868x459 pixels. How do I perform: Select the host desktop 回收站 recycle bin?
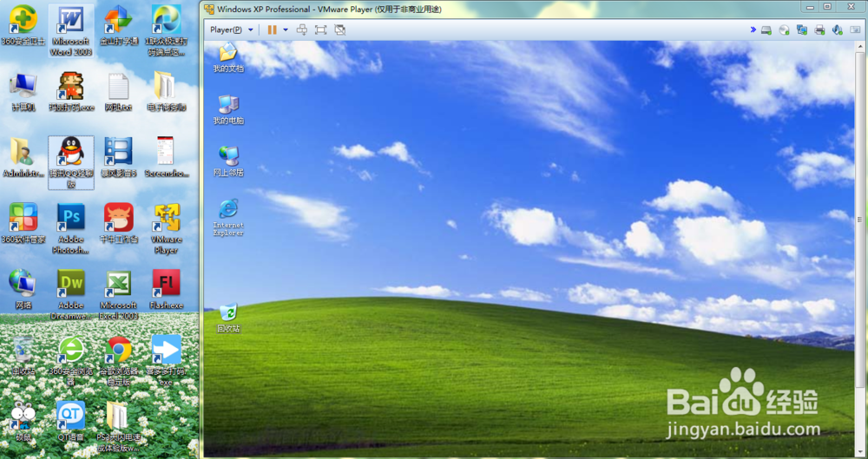23,356
